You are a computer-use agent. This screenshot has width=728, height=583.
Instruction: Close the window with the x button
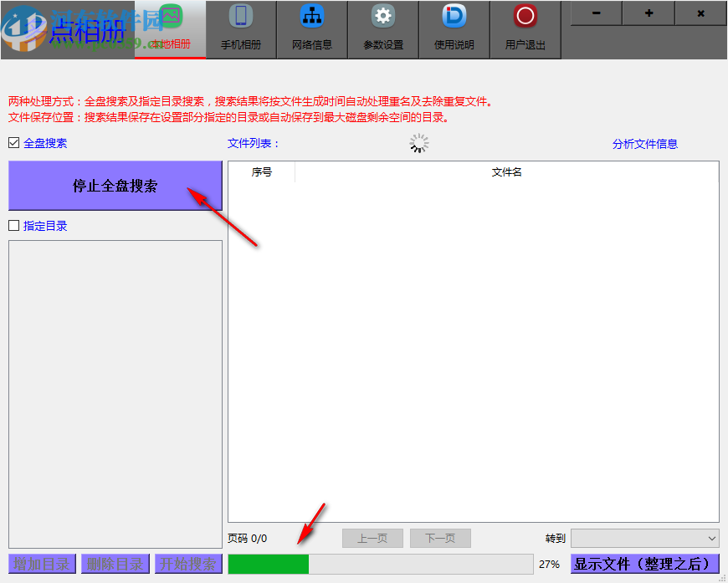pyautogui.click(x=701, y=13)
